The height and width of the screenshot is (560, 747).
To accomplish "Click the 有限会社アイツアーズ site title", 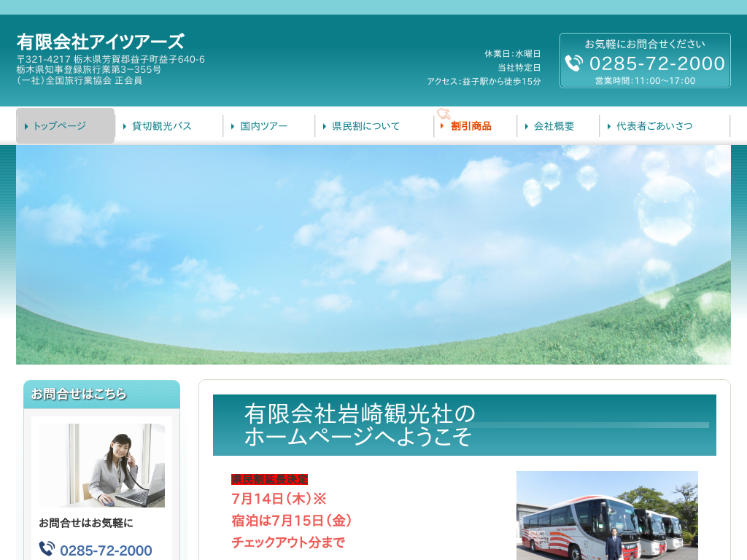I will coord(101,42).
